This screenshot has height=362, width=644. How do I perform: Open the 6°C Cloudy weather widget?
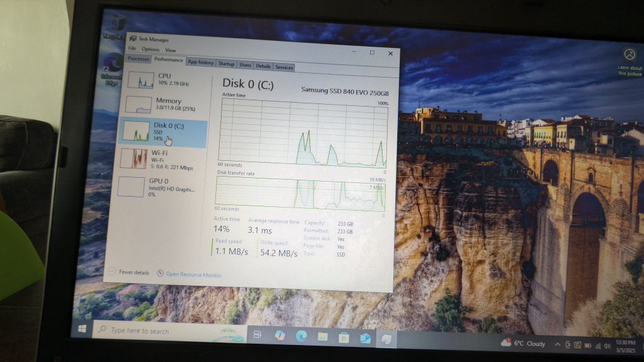pos(523,343)
